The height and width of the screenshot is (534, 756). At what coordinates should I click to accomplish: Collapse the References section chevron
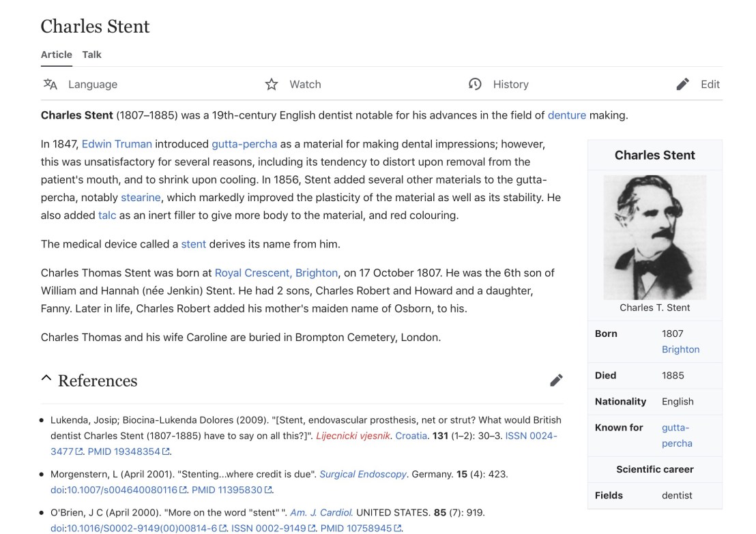(x=46, y=379)
